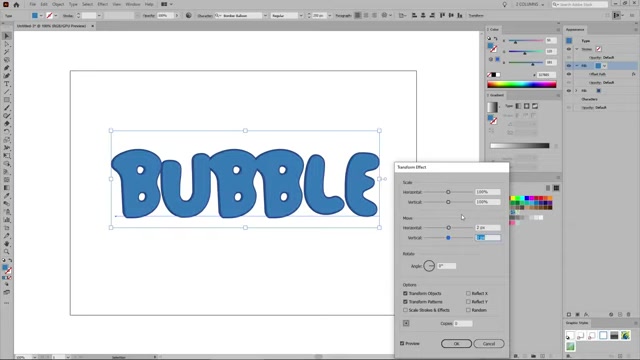Viewport: 640px width, 360px height.
Task: Pick the Paintbrush tool
Action: coord(7,108)
